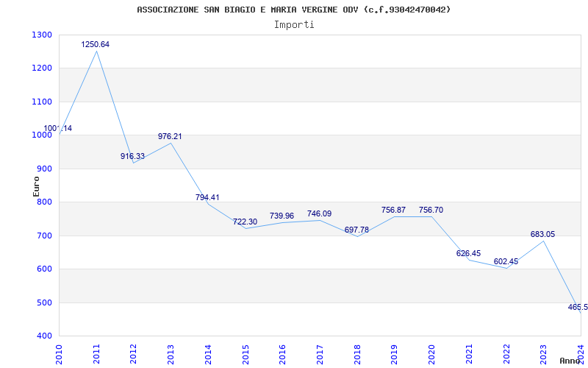Click the Euro axis label
This screenshot has width=588, height=368.
click(36, 186)
